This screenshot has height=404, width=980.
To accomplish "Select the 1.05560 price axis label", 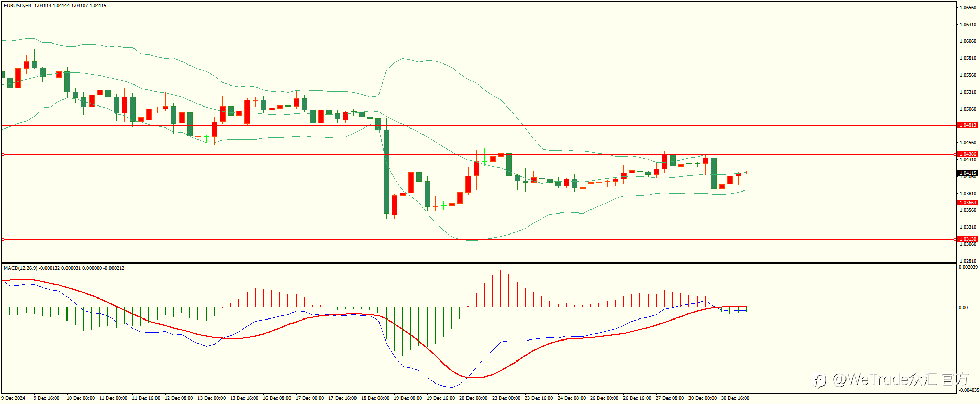I will click(x=968, y=75).
